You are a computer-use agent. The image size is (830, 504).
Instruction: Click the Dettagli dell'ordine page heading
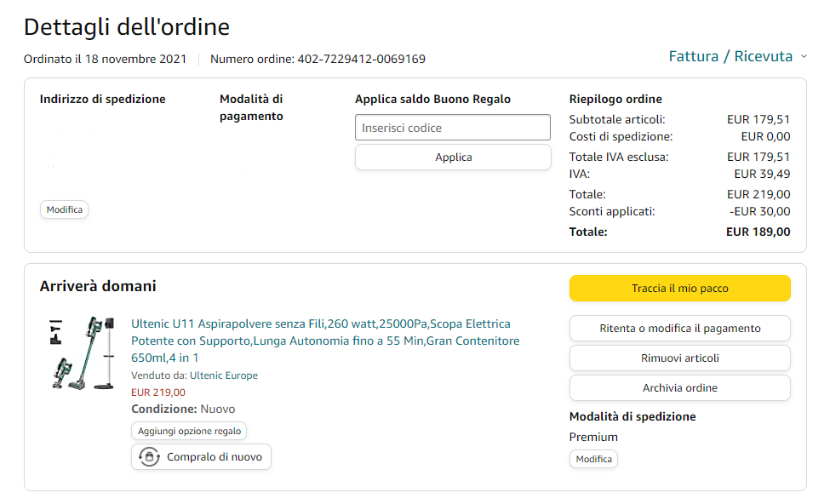click(x=127, y=27)
